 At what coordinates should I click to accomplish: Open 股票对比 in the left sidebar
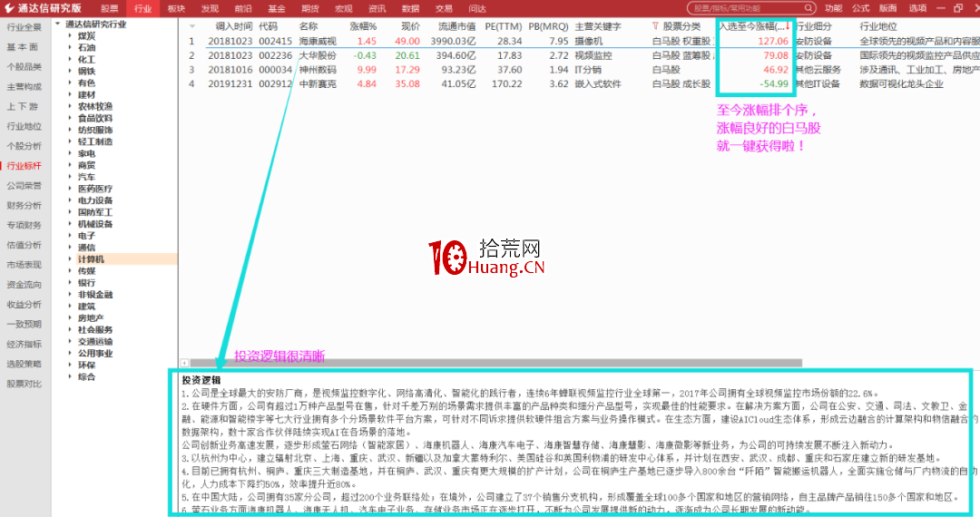click(x=24, y=384)
